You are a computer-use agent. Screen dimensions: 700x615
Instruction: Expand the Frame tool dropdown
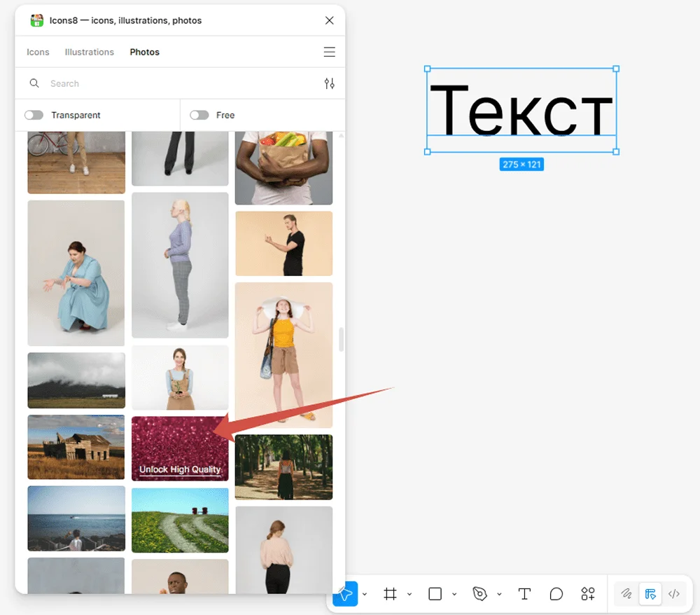tap(409, 595)
